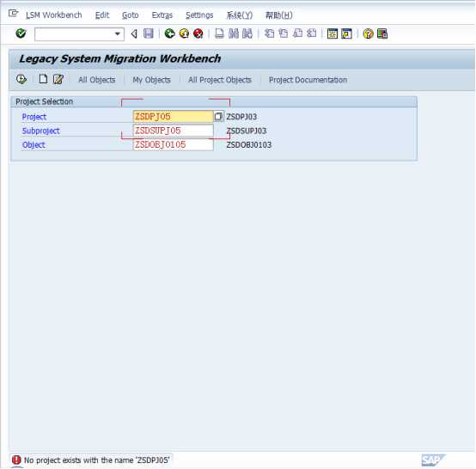Click the Execute clock icon
This screenshot has height=469, width=476.
click(x=21, y=80)
